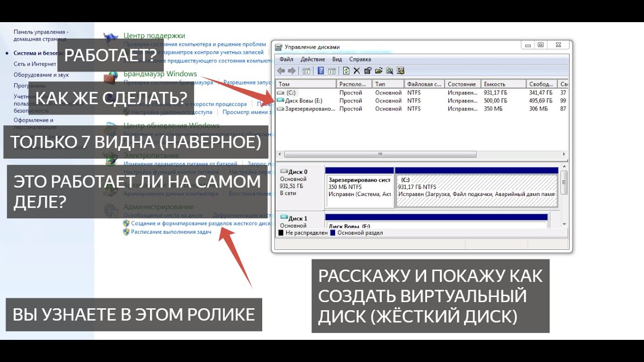Select the Зарезервировано... volume row
644x362 pixels.
coord(422,109)
